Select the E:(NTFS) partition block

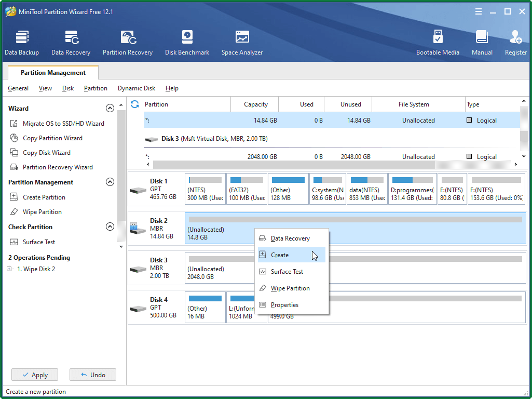tap(452, 189)
